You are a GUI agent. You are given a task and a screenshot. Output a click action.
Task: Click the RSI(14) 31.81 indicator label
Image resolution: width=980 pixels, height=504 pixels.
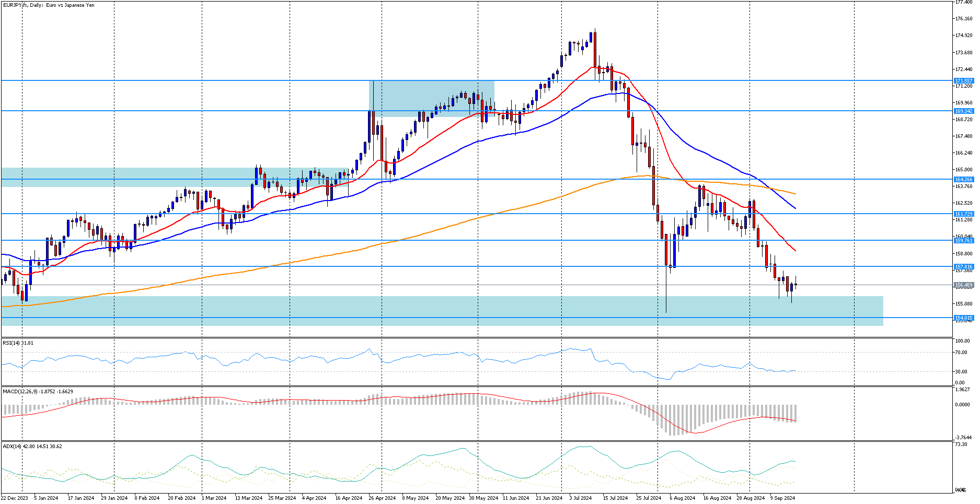(x=18, y=343)
